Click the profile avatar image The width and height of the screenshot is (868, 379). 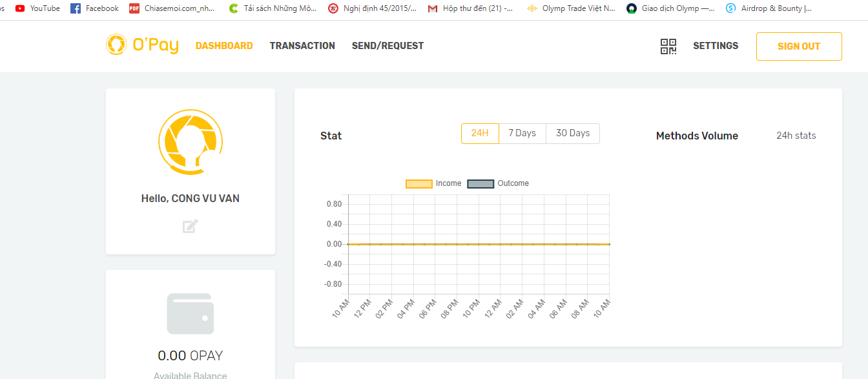coord(191,142)
